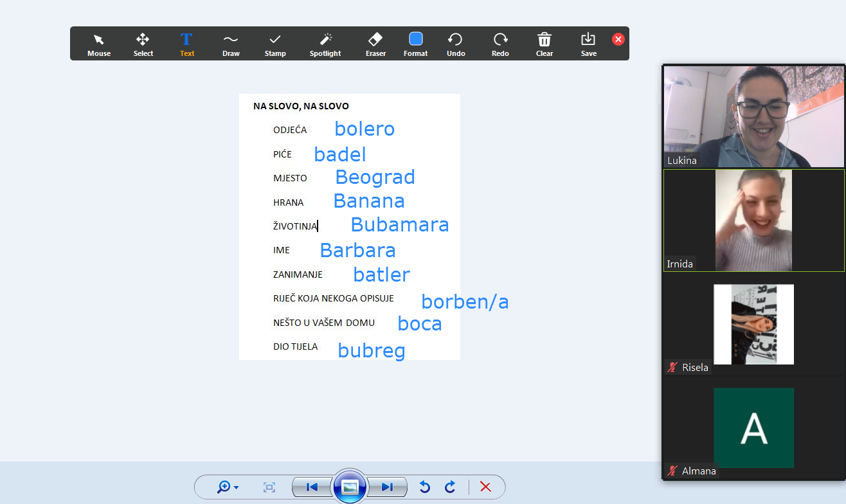This screenshot has width=846, height=504.
Task: Choose the Select tool with cross arrows
Action: 143,44
